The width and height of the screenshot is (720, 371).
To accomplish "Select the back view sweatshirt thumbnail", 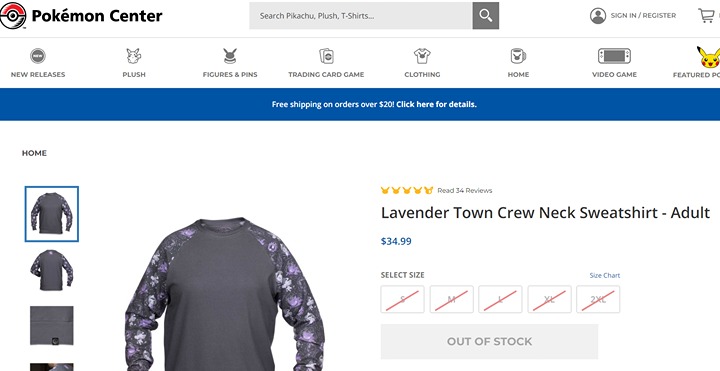I will [51, 270].
